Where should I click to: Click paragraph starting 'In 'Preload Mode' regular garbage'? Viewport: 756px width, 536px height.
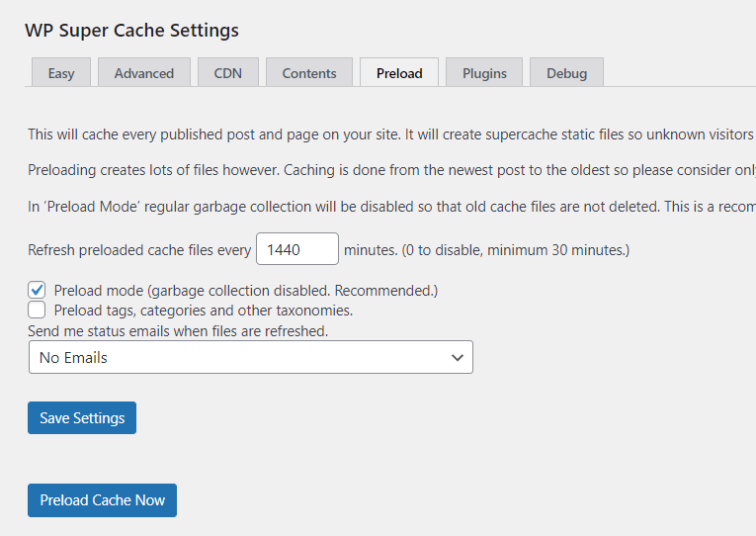[x=390, y=207]
